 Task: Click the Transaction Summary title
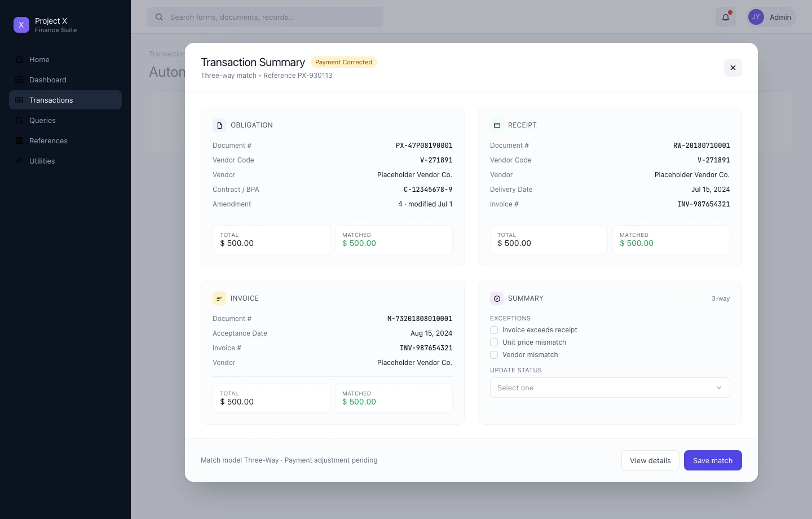[x=253, y=62]
